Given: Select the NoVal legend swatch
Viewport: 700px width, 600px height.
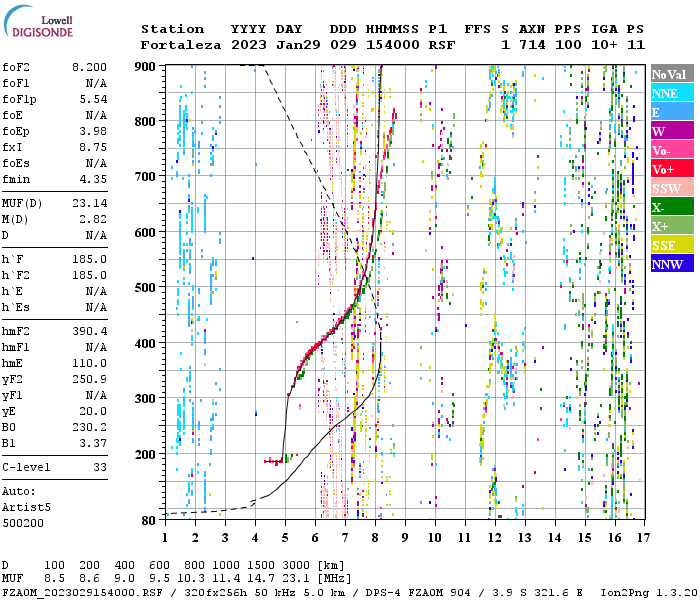Looking at the screenshot, I should [x=672, y=74].
